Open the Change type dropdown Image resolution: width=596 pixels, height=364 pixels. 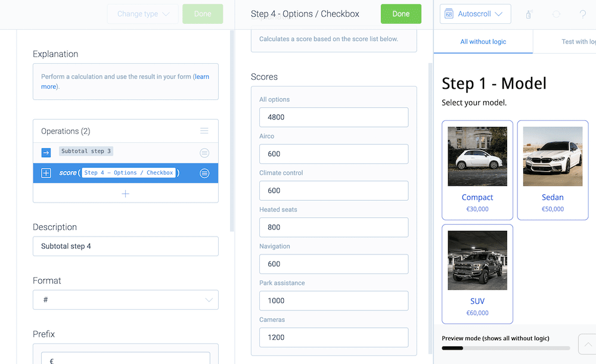coord(142,14)
